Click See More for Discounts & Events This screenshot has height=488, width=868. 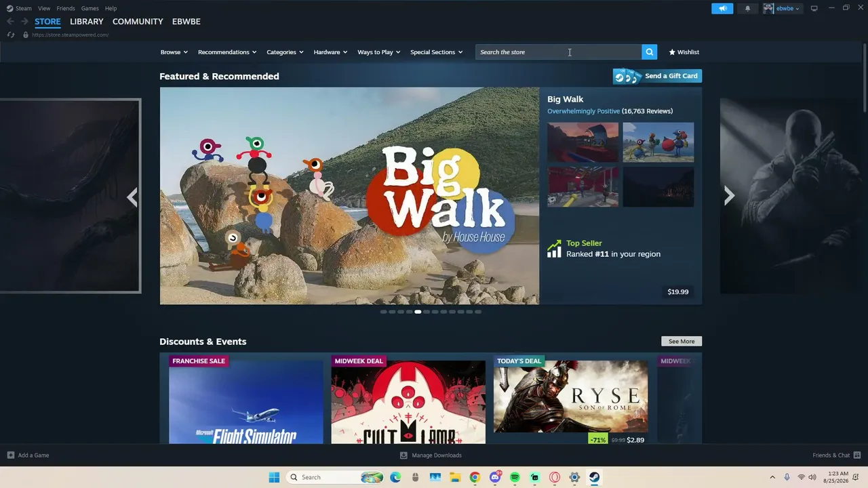(x=682, y=342)
